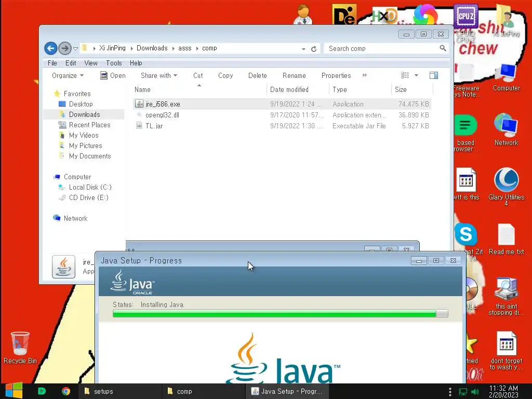
Task: Open the Read me.txt file icon
Action: tap(506, 239)
